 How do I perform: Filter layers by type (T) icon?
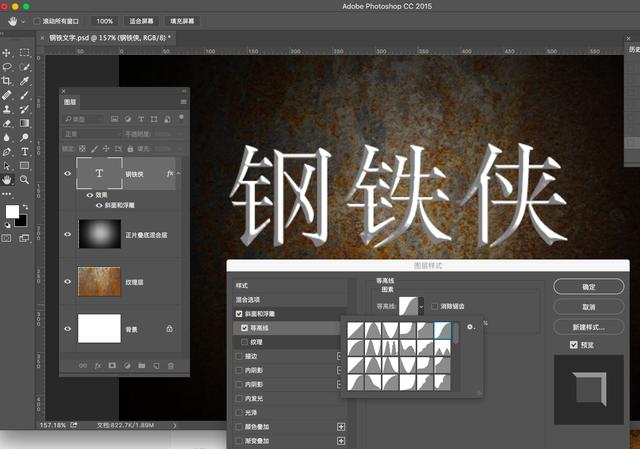(x=141, y=119)
